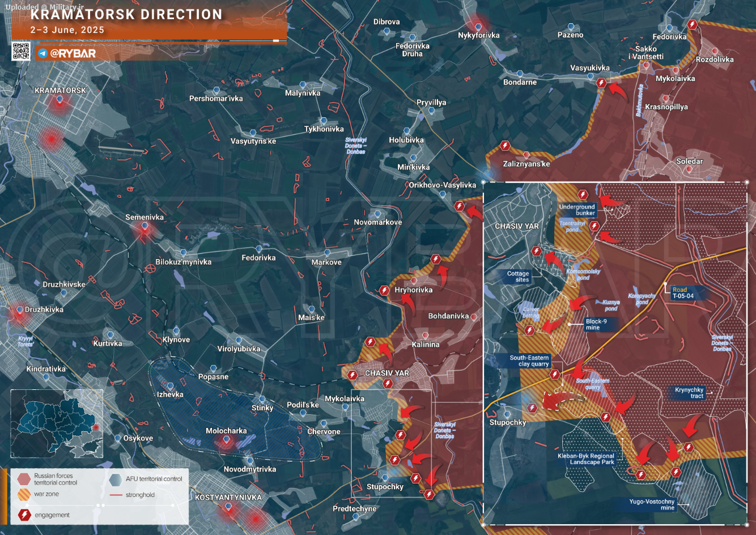
Task: Click the settlement marker above Popasne
Action: tap(213, 368)
